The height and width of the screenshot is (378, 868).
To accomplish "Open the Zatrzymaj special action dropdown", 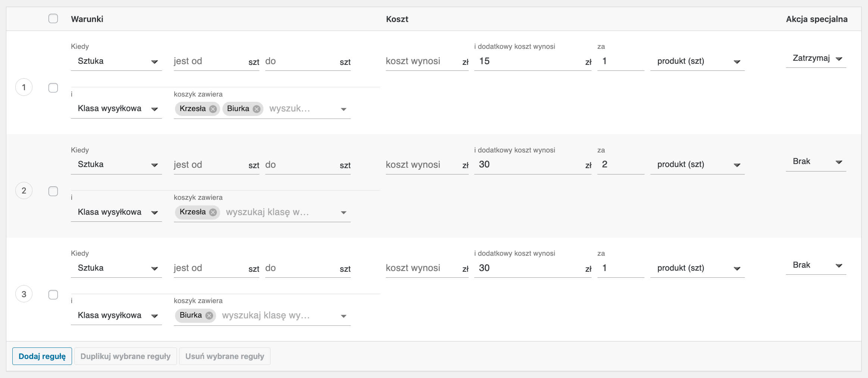I will [x=816, y=59].
